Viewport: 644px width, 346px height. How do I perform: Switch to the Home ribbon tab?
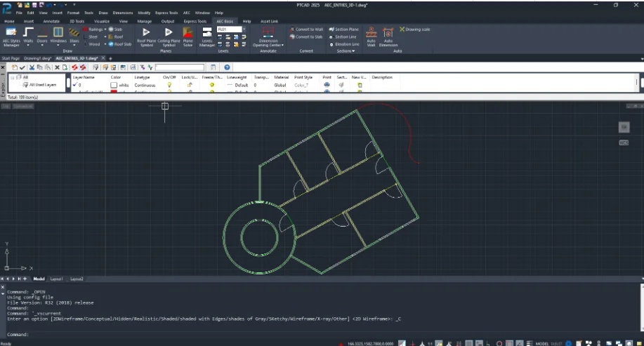(x=9, y=21)
